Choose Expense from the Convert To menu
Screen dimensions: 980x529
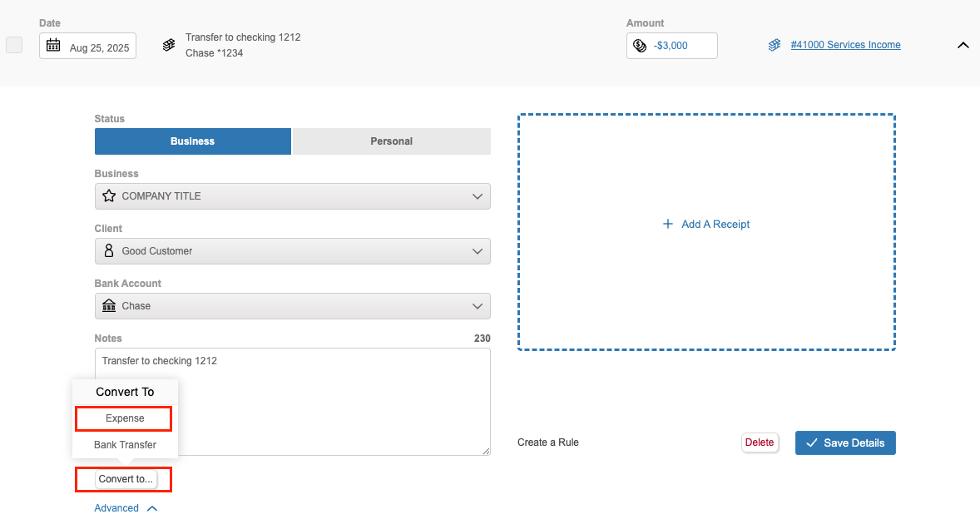click(125, 418)
